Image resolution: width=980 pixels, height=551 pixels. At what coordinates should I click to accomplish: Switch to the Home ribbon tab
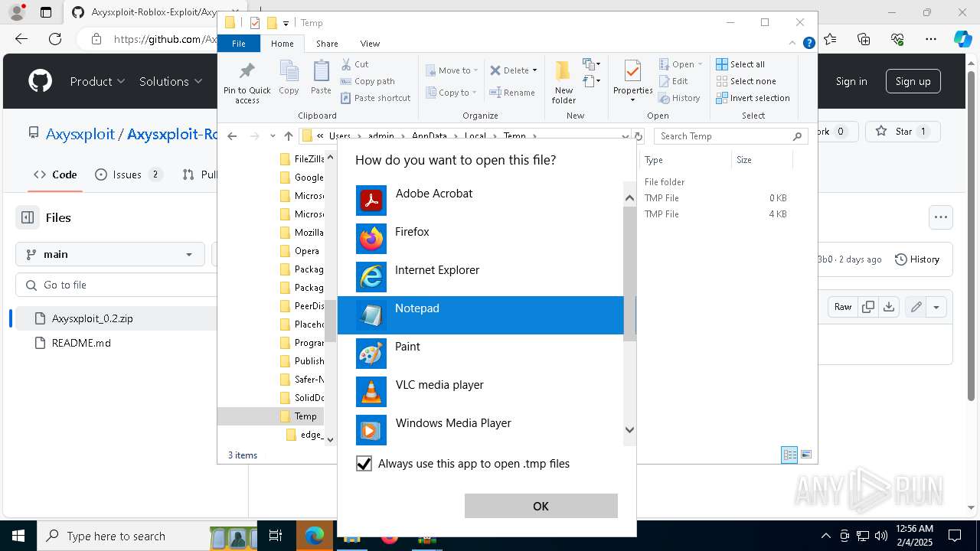pyautogui.click(x=282, y=44)
